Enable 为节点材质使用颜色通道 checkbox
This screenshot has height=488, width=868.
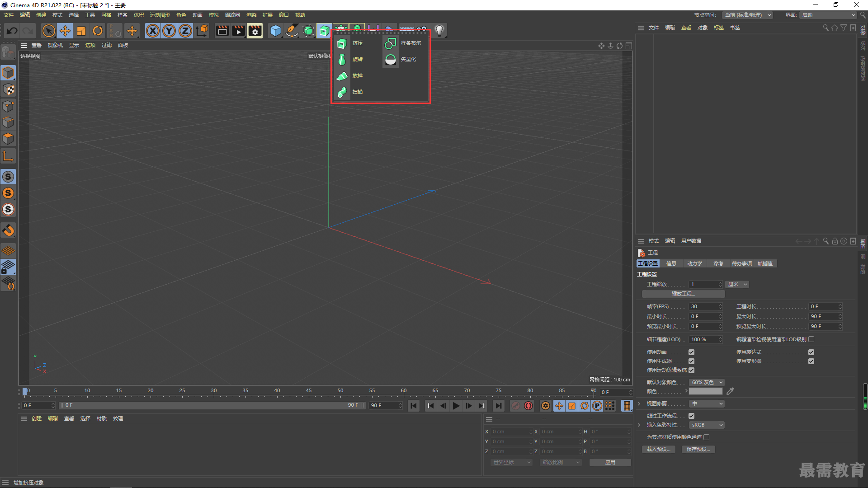pyautogui.click(x=707, y=437)
